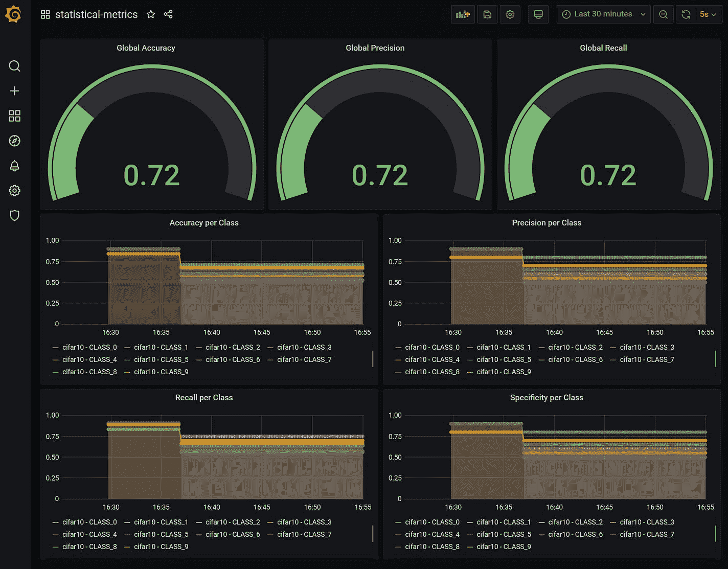728x569 pixels.
Task: Click CLASS_4 color line in Accuracy legend
Action: tap(56, 360)
